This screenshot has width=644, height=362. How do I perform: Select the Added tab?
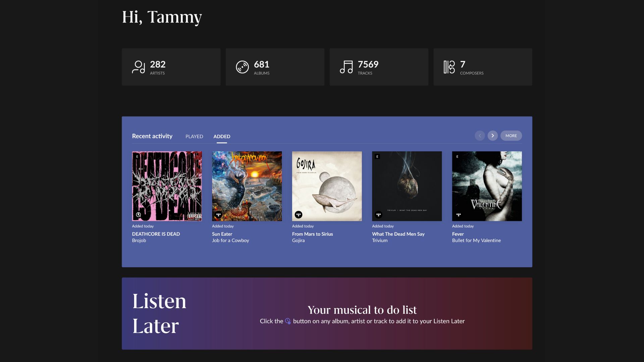[222, 136]
